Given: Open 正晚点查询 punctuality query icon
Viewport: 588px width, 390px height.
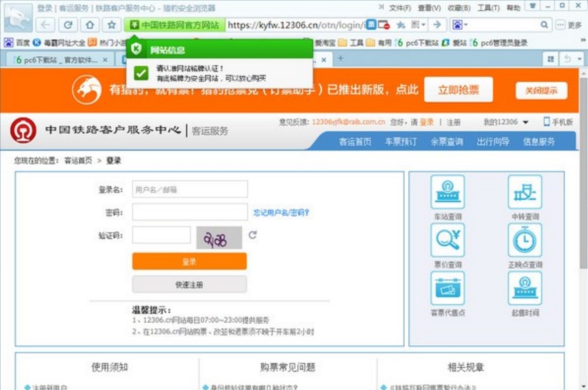Looking at the screenshot, I should pyautogui.click(x=525, y=240).
